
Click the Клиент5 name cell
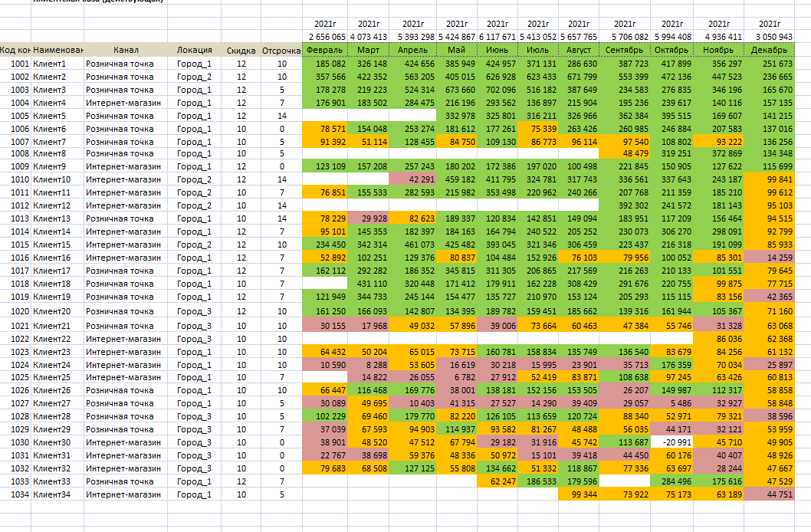pyautogui.click(x=57, y=116)
